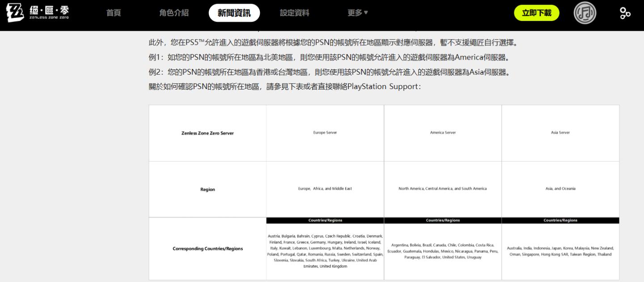Click the Austria, Bulgaria country list
644x282 pixels.
coord(325,251)
